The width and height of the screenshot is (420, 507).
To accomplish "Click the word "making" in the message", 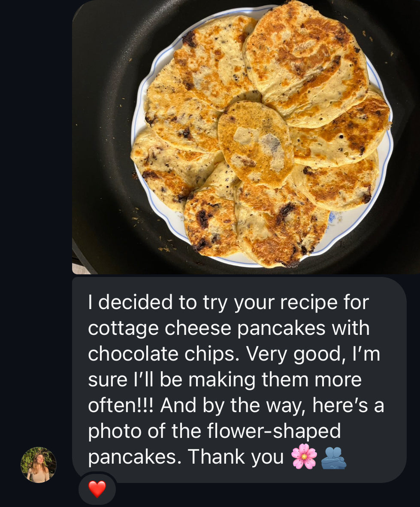I will tap(222, 379).
